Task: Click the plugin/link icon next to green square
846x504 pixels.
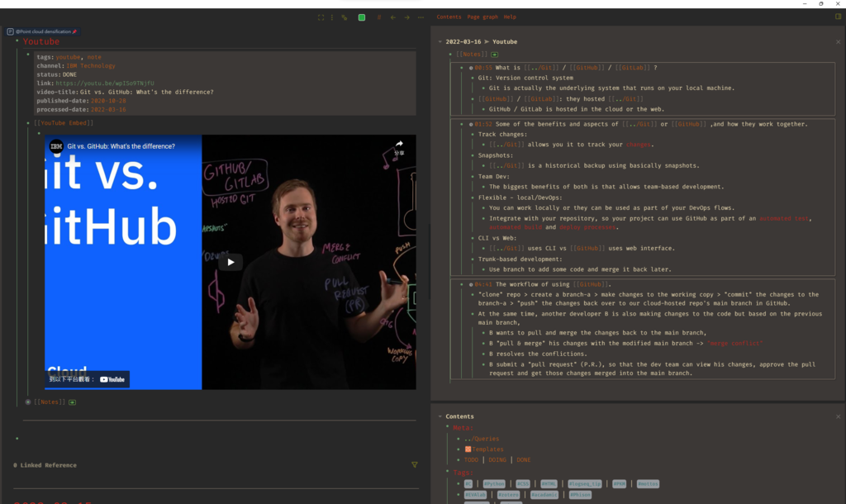Action: pyautogui.click(x=345, y=17)
